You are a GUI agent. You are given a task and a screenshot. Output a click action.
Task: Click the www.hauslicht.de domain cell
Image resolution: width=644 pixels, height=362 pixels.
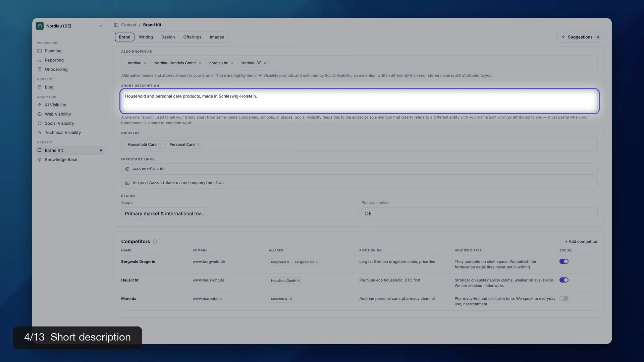click(208, 280)
